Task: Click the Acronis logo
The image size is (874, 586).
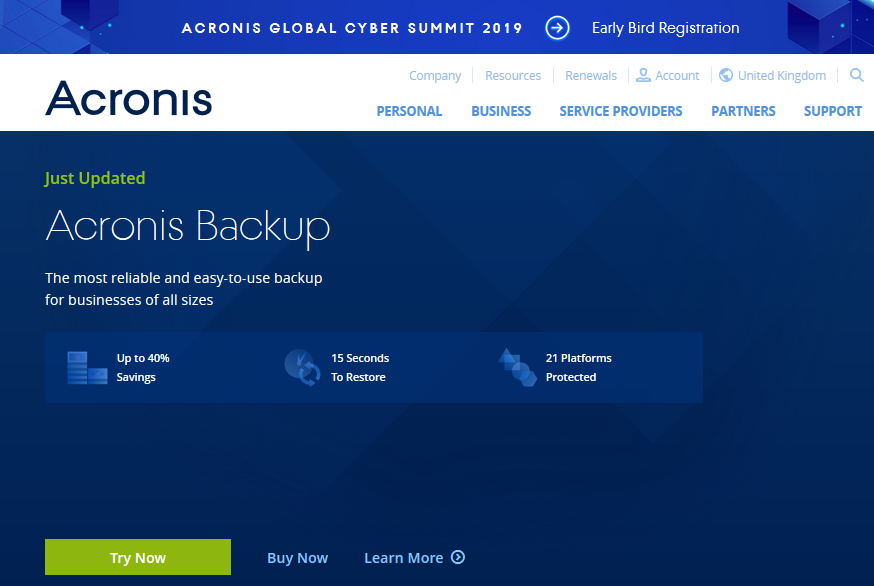Action: coord(128,98)
